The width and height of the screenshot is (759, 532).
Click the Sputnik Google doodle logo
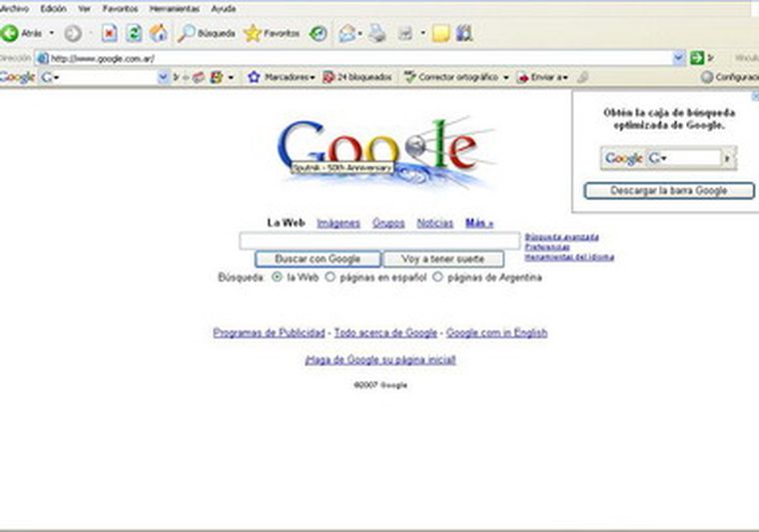(x=385, y=152)
